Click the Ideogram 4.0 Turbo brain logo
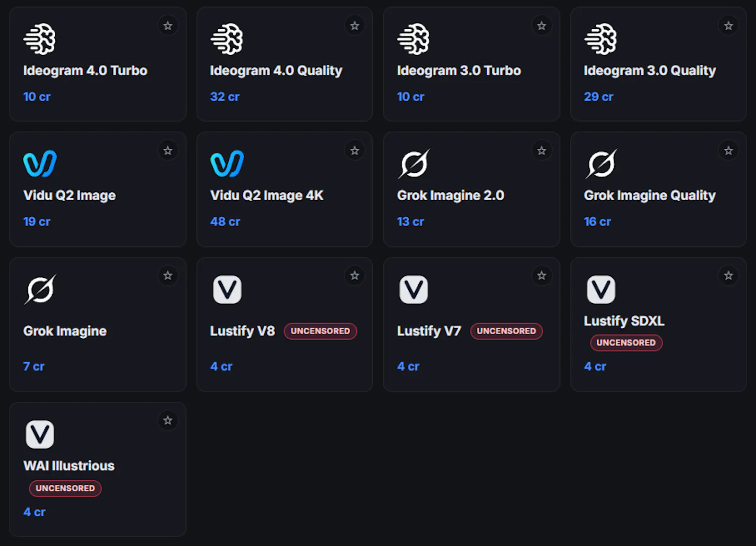 pos(40,39)
